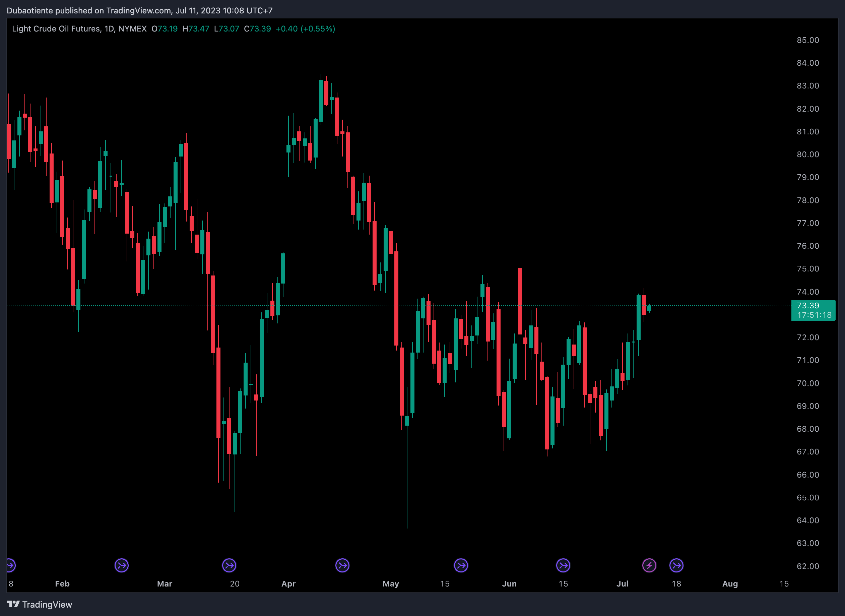
Task: Click the 15 label between Jun and Jul
Action: pos(563,583)
